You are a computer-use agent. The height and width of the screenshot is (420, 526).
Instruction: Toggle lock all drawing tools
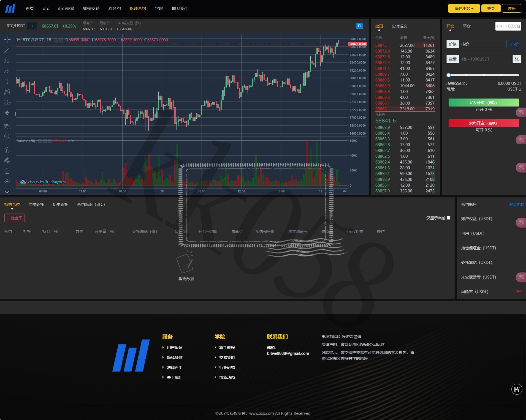[7, 171]
